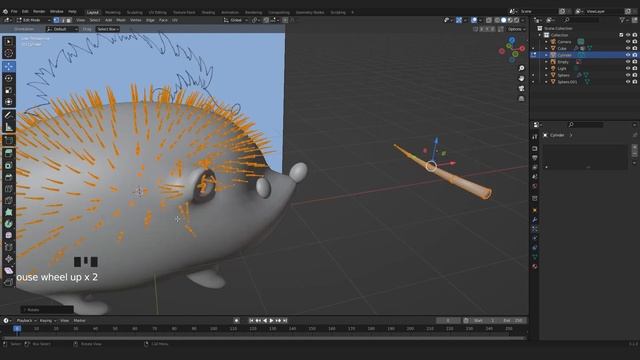640x360 pixels.
Task: Toggle the auto keying record button
Action: 236,320
